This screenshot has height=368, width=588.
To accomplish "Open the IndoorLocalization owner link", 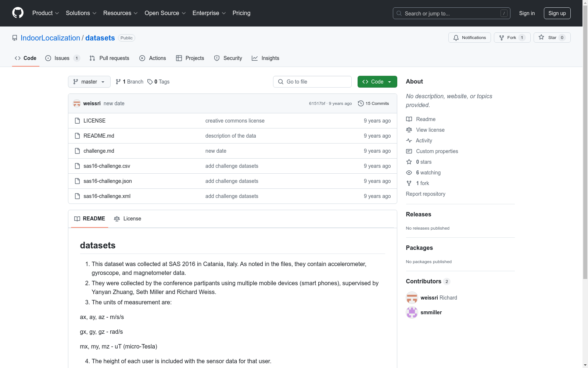I will [50, 38].
